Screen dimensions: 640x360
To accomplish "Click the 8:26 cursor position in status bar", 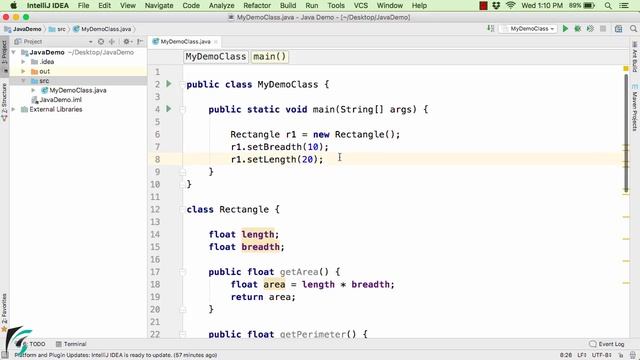I will coord(566,355).
